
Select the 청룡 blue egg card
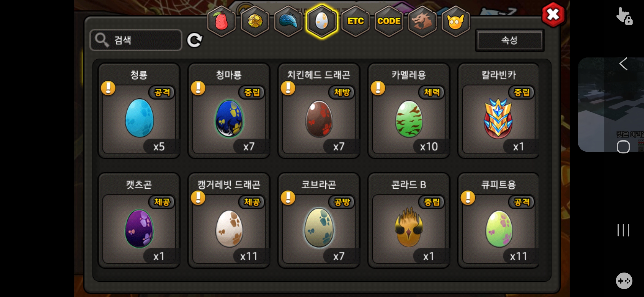point(139,111)
